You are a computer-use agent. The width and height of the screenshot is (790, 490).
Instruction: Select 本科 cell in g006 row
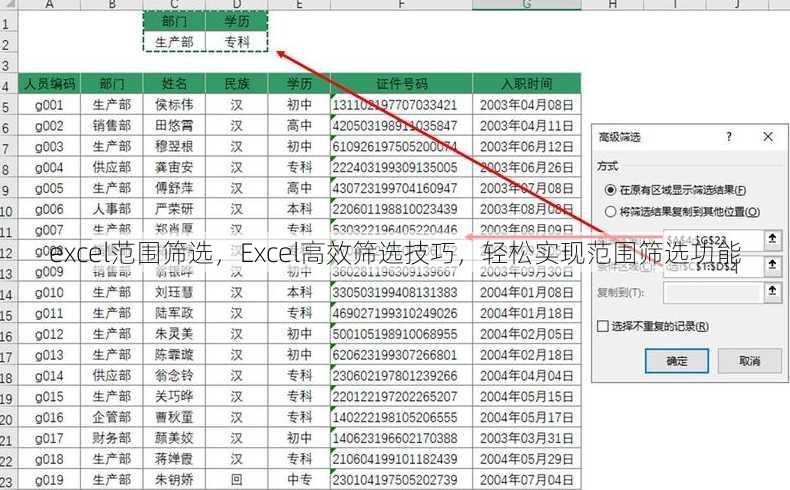pyautogui.click(x=299, y=209)
